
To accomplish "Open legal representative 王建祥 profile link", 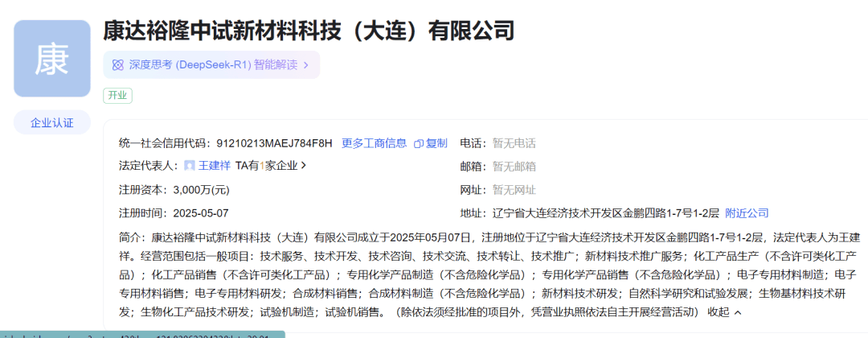I will point(215,166).
